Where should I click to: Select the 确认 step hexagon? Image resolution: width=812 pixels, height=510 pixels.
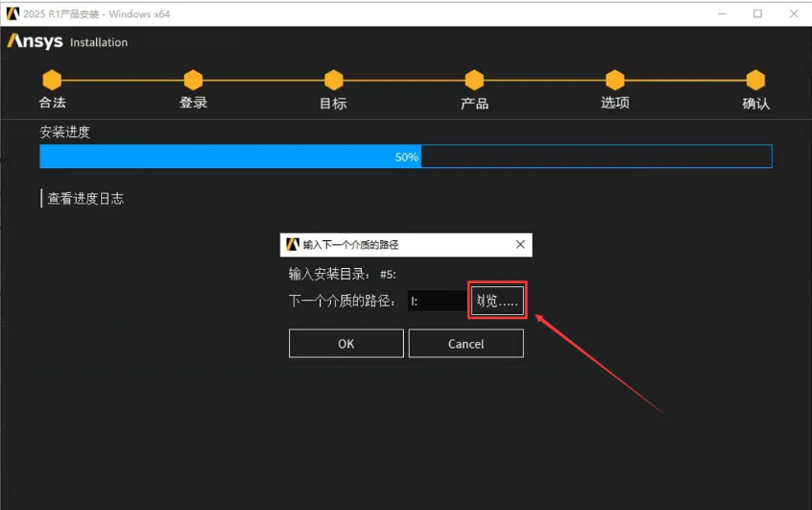pyautogui.click(x=755, y=80)
